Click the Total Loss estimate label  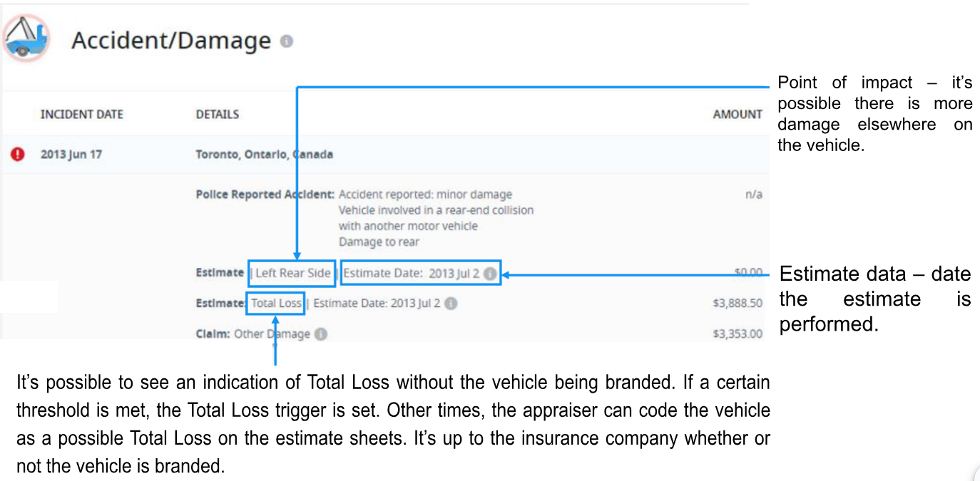point(276,304)
